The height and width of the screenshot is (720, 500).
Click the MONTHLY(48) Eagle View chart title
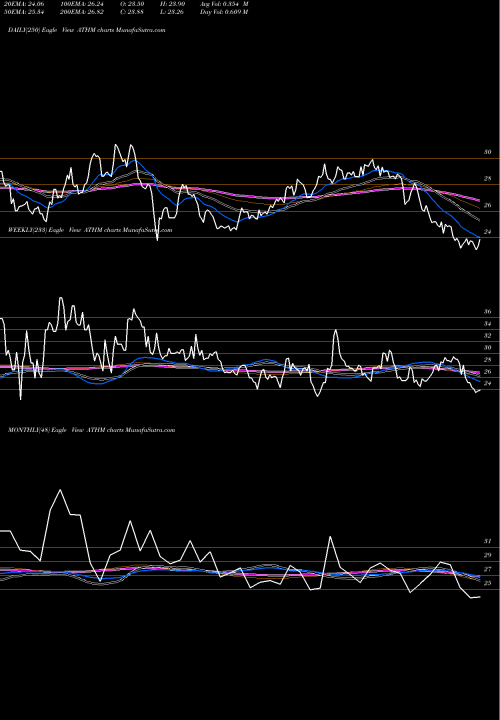91,430
